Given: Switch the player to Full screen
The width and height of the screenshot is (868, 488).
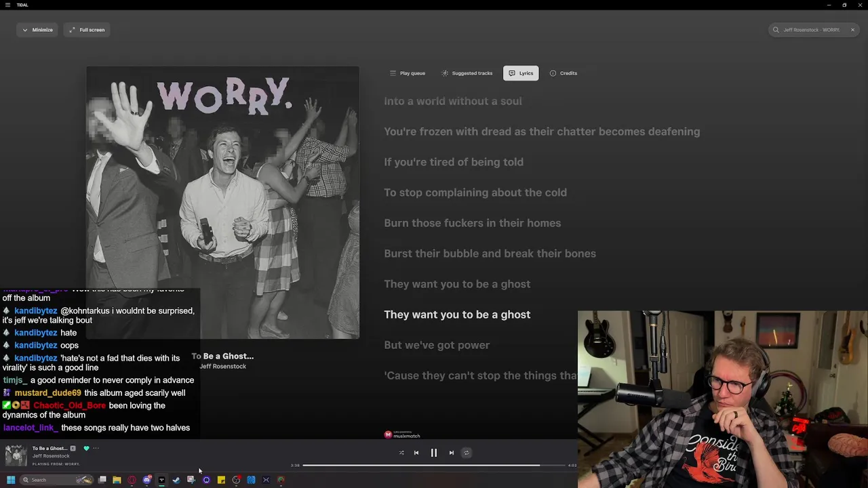Looking at the screenshot, I should pyautogui.click(x=87, y=30).
